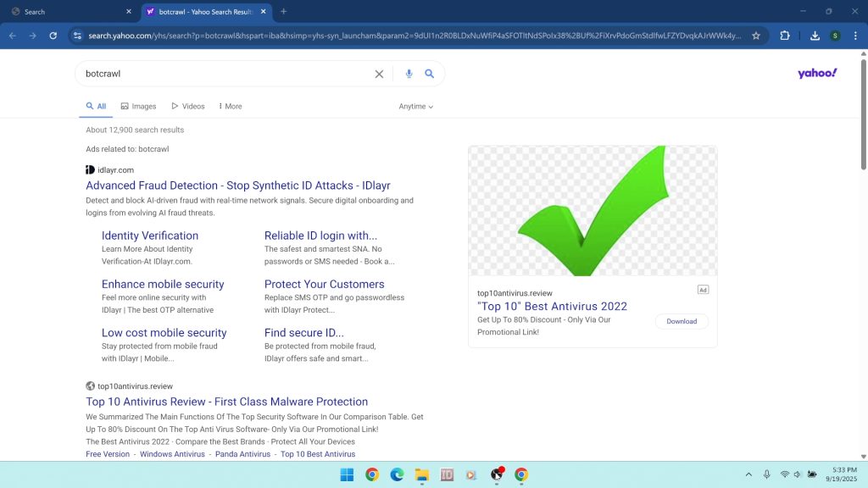Image resolution: width=868 pixels, height=488 pixels.
Task: Click the Free Version sitelink
Action: pos(108,454)
